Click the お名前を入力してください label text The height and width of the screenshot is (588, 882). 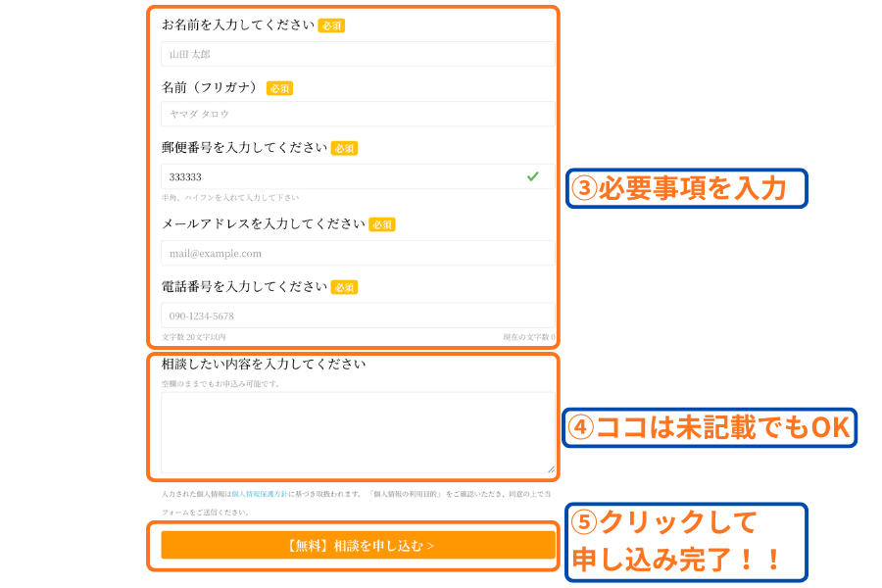pos(238,24)
